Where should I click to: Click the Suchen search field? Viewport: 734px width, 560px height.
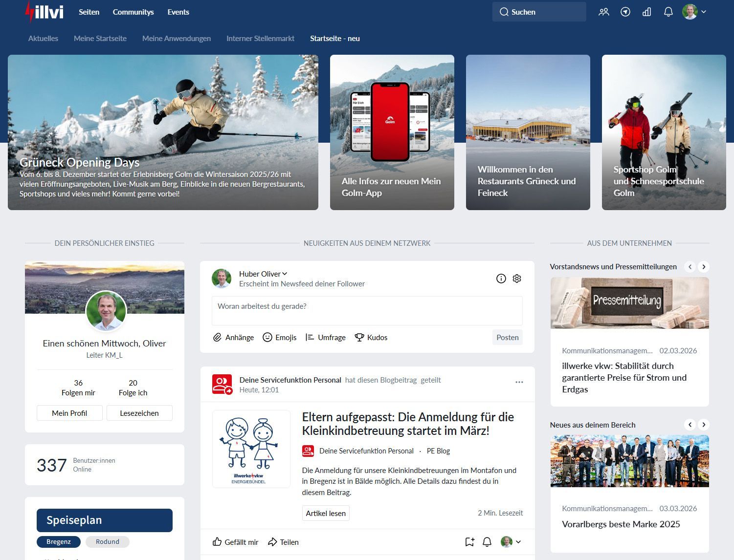[539, 12]
